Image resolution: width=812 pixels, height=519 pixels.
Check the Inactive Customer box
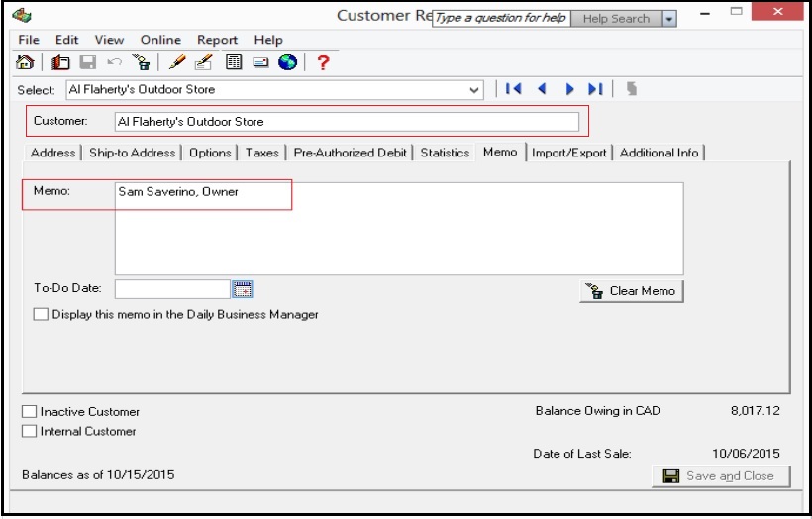29,411
